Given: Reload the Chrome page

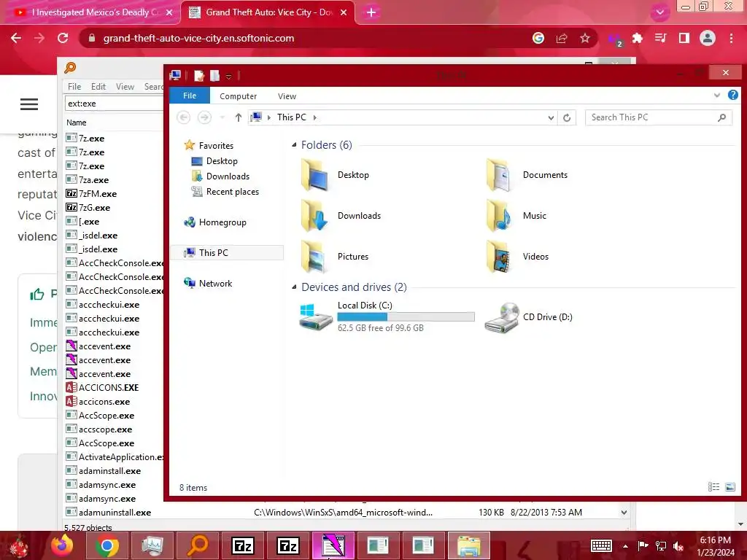Looking at the screenshot, I should pos(63,38).
